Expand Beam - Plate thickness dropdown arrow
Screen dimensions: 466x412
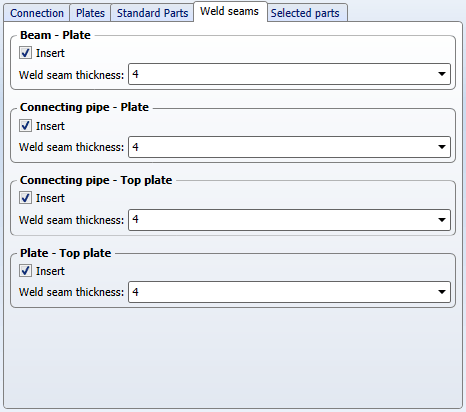click(442, 74)
